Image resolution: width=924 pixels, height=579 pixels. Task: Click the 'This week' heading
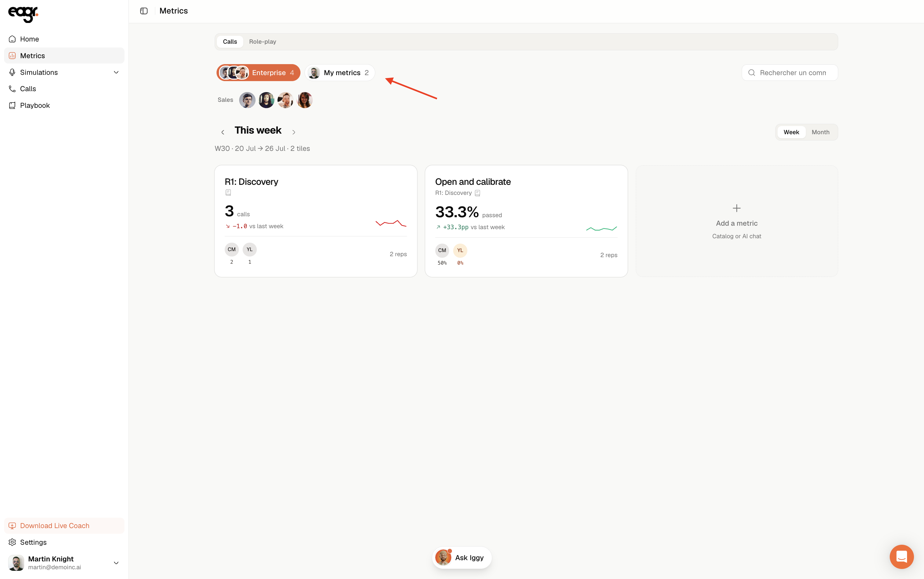tap(258, 130)
